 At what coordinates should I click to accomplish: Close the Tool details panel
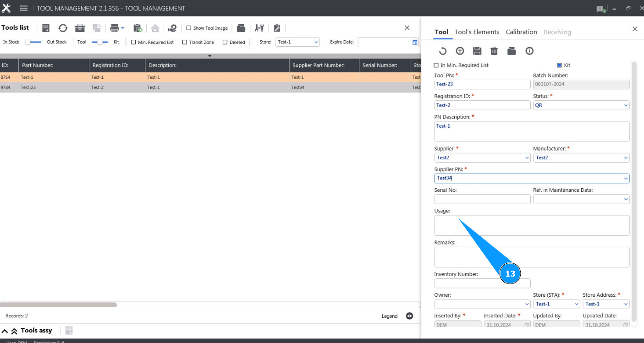click(x=635, y=29)
